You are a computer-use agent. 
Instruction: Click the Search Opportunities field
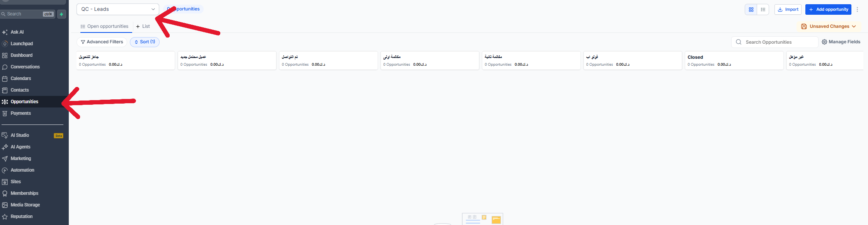click(x=774, y=42)
